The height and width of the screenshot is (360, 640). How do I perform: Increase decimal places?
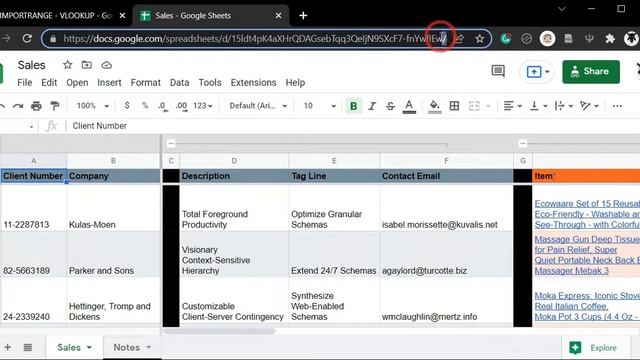point(181,106)
